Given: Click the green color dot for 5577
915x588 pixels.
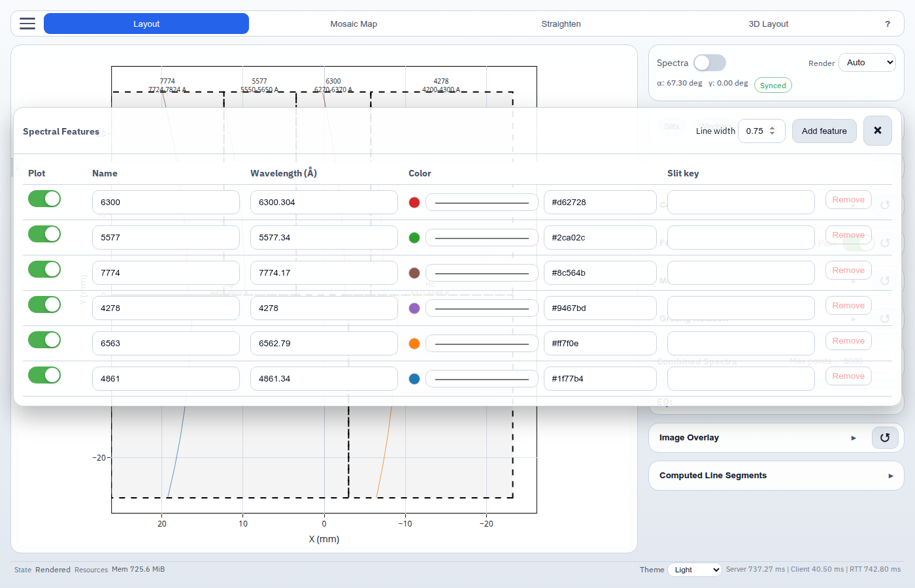Looking at the screenshot, I should tap(414, 238).
